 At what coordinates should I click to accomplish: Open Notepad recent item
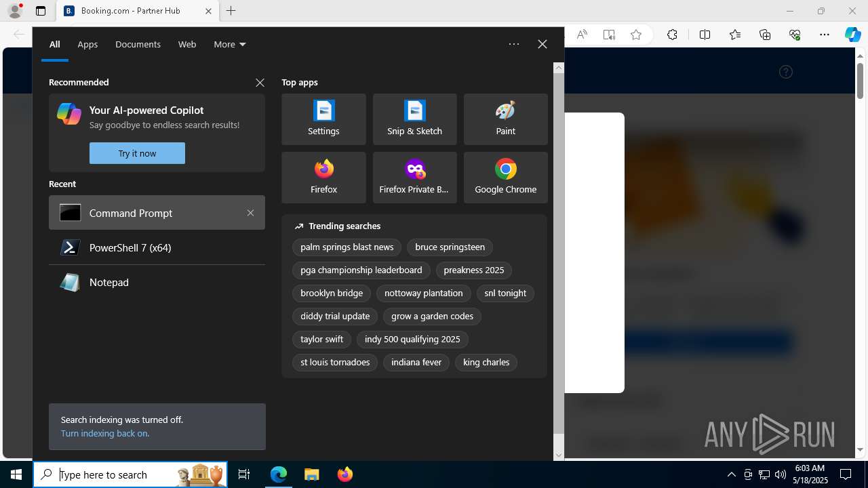tap(157, 282)
